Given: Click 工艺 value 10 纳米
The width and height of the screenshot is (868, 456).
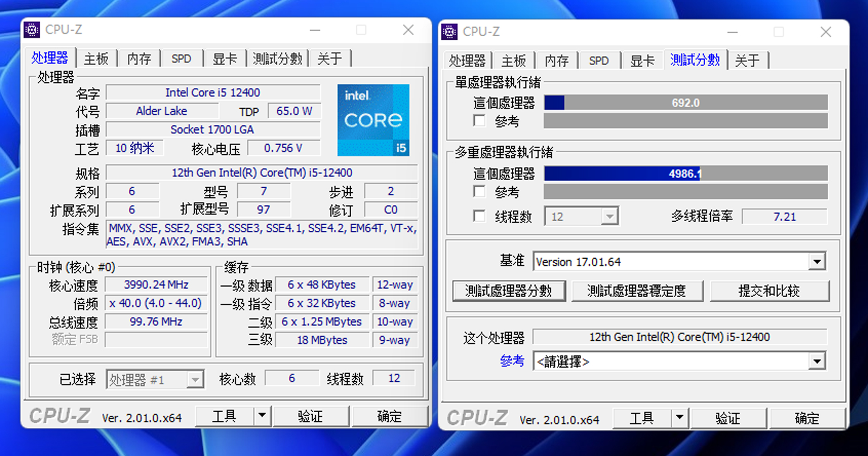Looking at the screenshot, I should (135, 148).
